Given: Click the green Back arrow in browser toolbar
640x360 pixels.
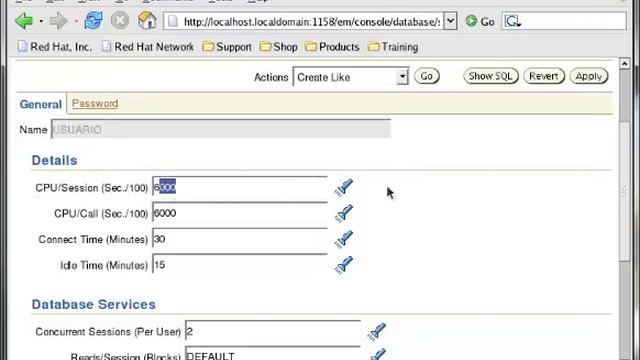Looking at the screenshot, I should (24, 20).
